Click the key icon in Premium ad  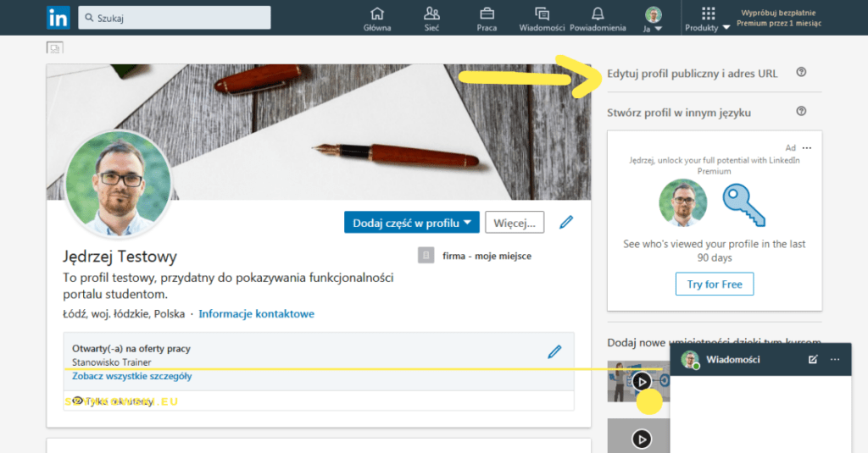744,205
